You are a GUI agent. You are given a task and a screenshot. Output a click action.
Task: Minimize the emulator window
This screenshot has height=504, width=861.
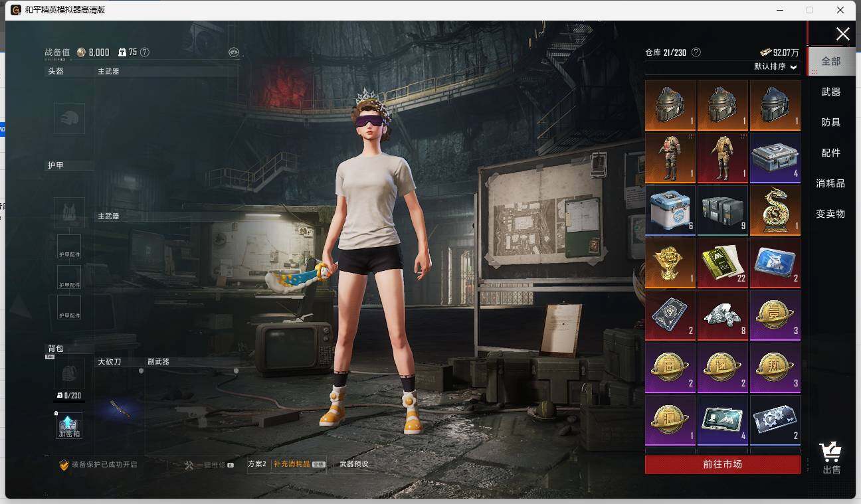coord(779,10)
